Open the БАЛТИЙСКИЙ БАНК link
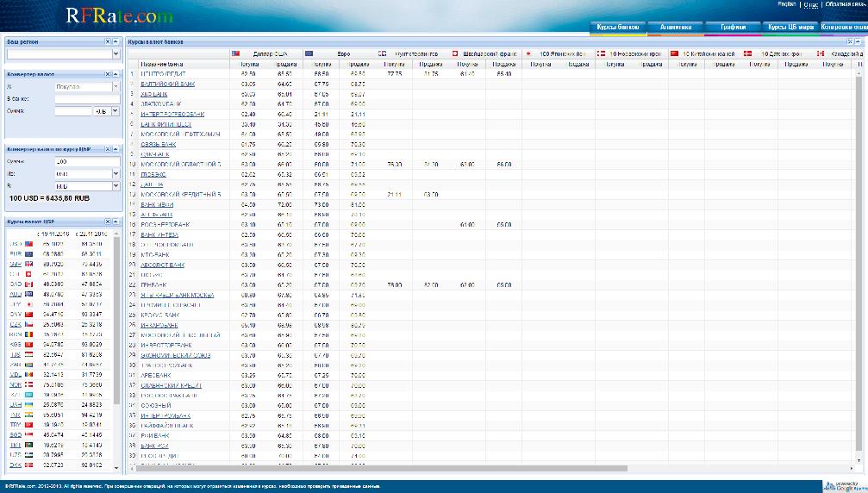The width and height of the screenshot is (868, 493). 168,84
